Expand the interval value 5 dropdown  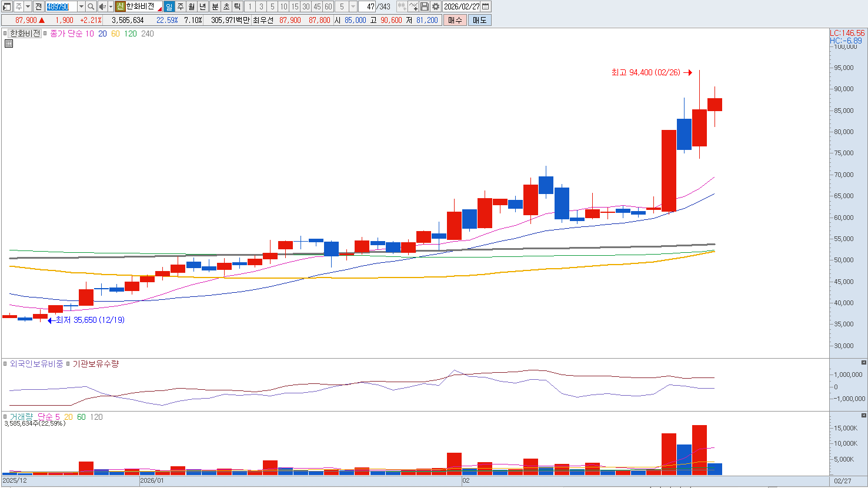353,6
